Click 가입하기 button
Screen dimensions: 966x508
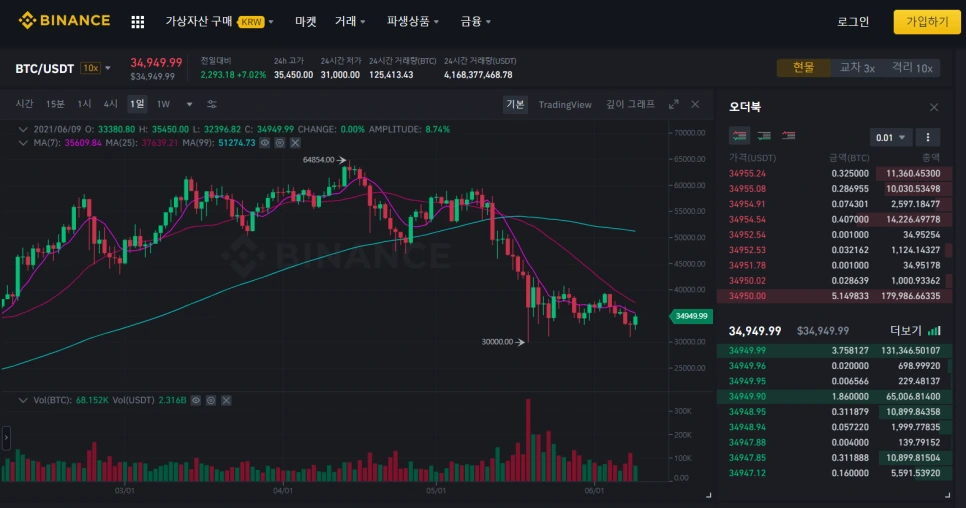927,22
